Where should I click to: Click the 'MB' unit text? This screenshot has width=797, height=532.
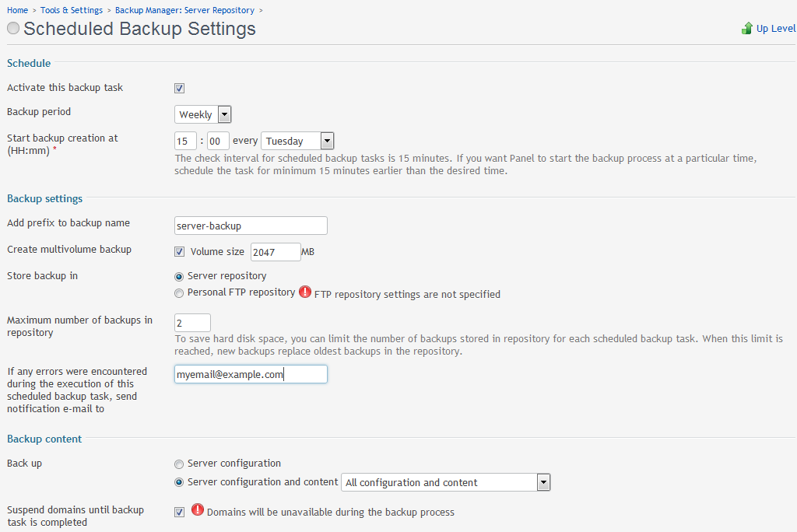pyautogui.click(x=307, y=251)
